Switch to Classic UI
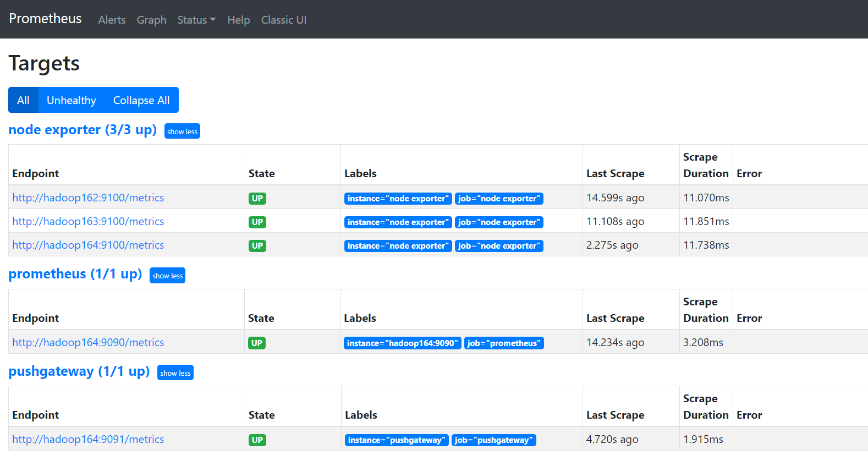Screen dimensions: 868x466 click(284, 20)
